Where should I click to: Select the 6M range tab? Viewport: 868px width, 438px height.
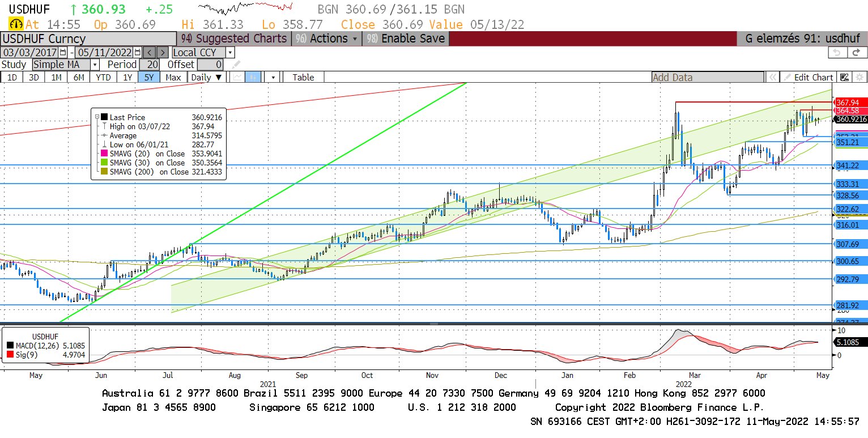click(x=79, y=77)
